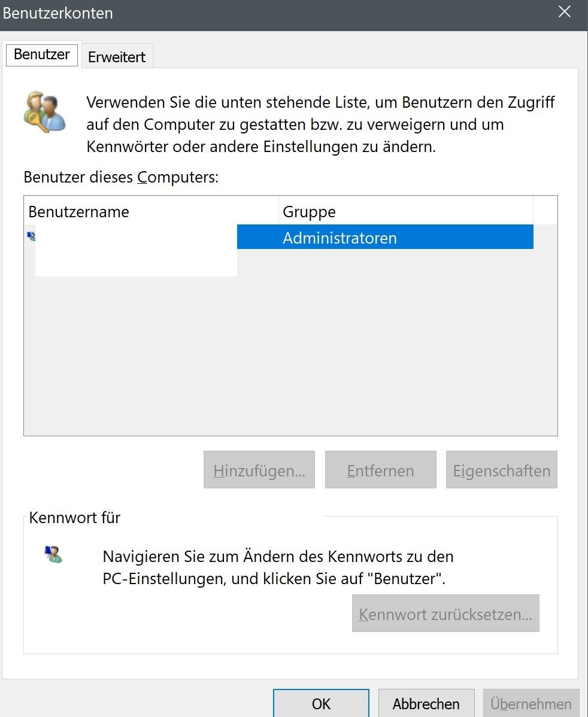Cancel with the Abbrechen button
Screen dimensions: 588x717
[x=426, y=703]
